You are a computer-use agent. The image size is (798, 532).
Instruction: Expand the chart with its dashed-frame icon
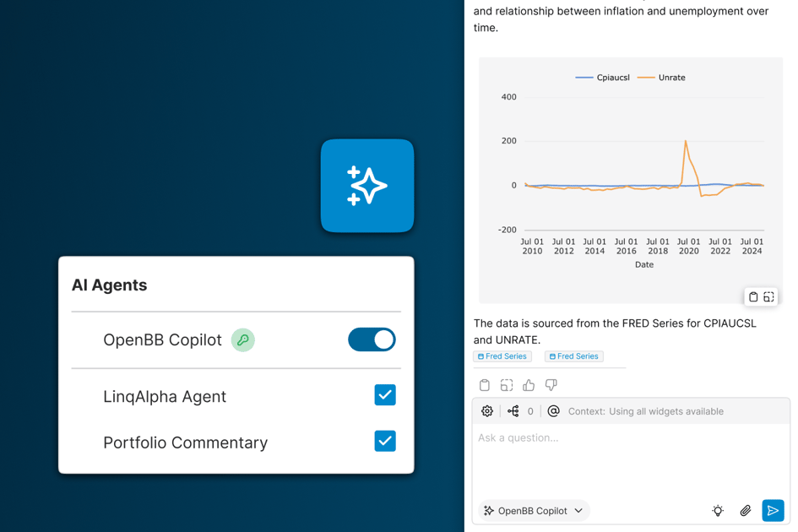pyautogui.click(x=769, y=297)
